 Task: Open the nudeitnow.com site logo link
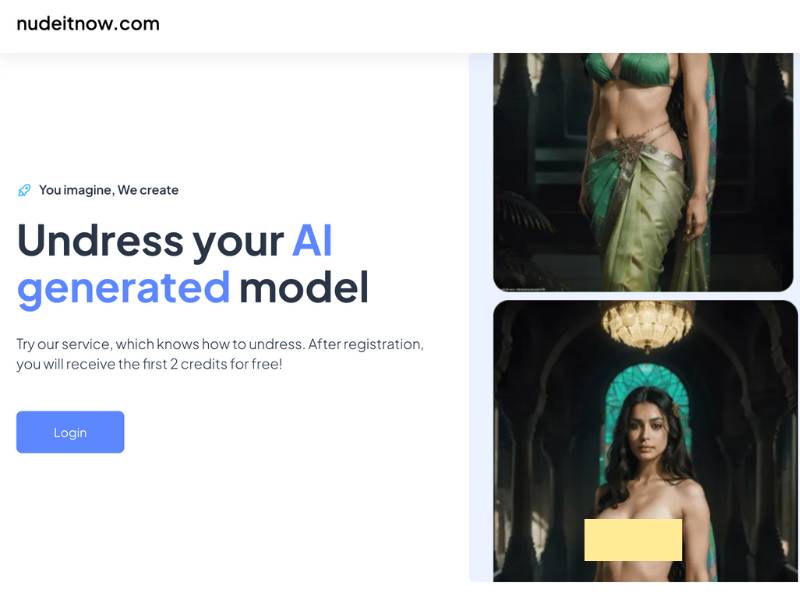tap(88, 23)
